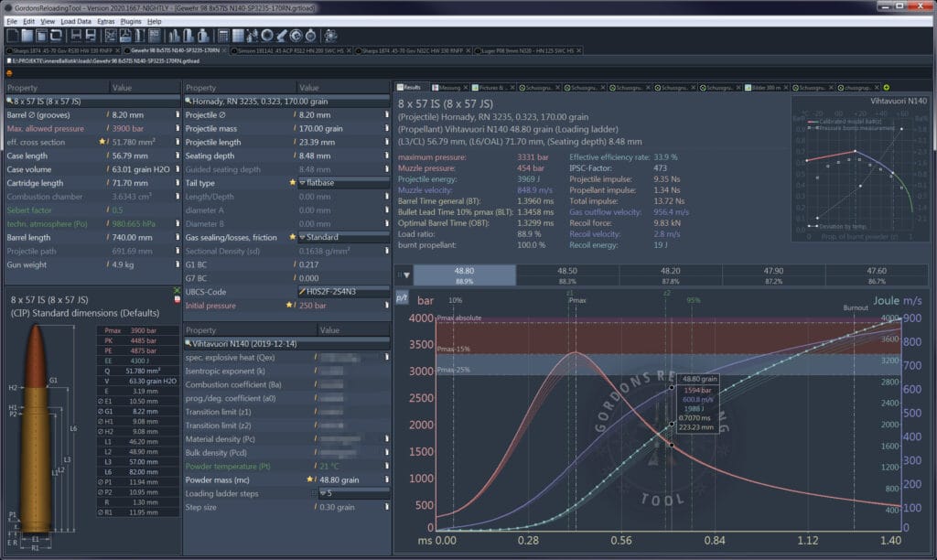Click the search icon beside Vihtavuori N140
937x560 pixels.
pos(188,343)
